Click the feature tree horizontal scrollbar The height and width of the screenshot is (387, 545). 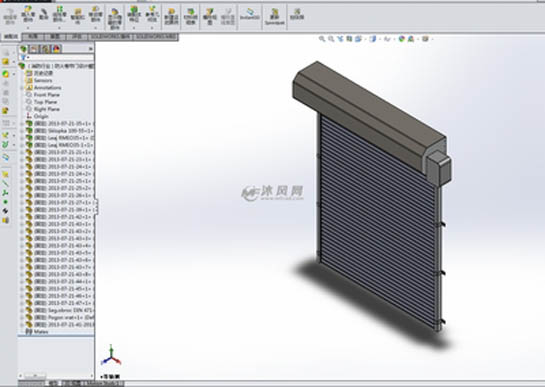[x=56, y=376]
